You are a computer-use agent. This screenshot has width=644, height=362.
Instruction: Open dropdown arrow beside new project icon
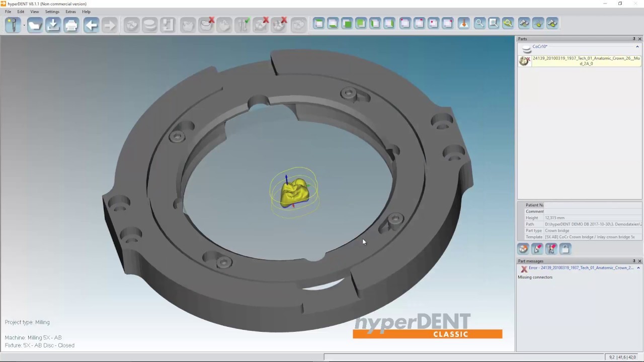tap(24, 25)
